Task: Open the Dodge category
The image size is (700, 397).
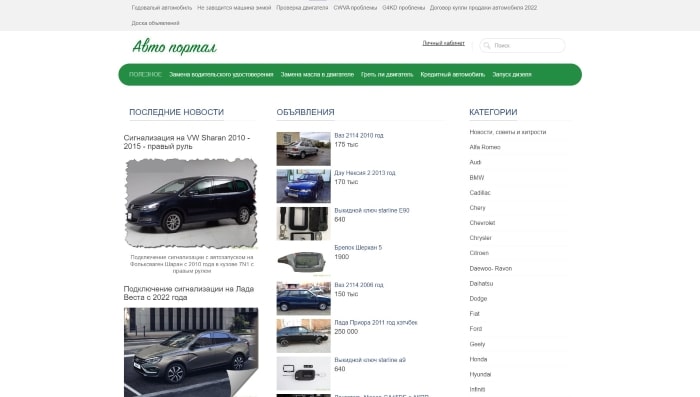Action: coord(478,299)
